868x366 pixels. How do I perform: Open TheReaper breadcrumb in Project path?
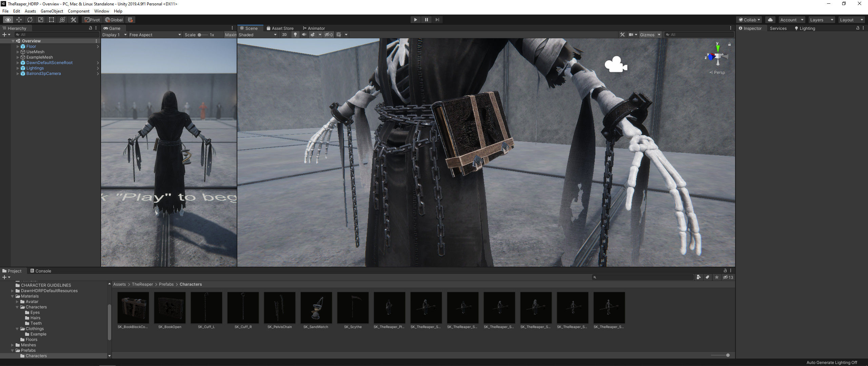pyautogui.click(x=142, y=284)
